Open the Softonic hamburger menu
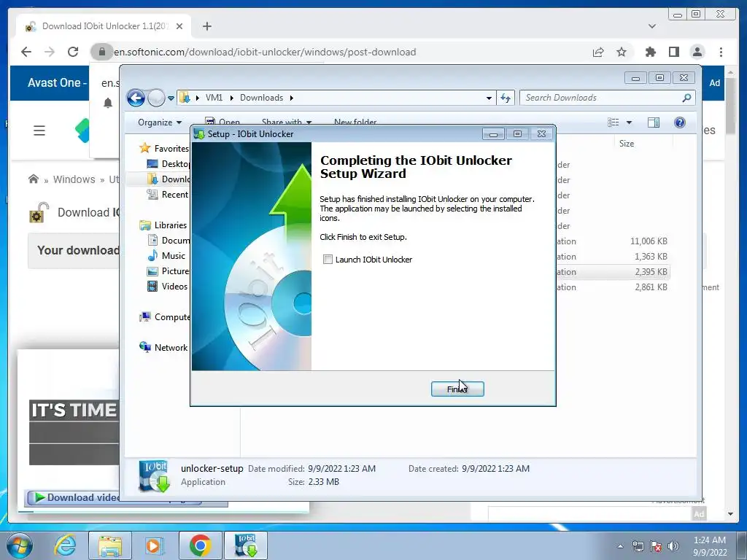747x560 pixels. coord(39,131)
